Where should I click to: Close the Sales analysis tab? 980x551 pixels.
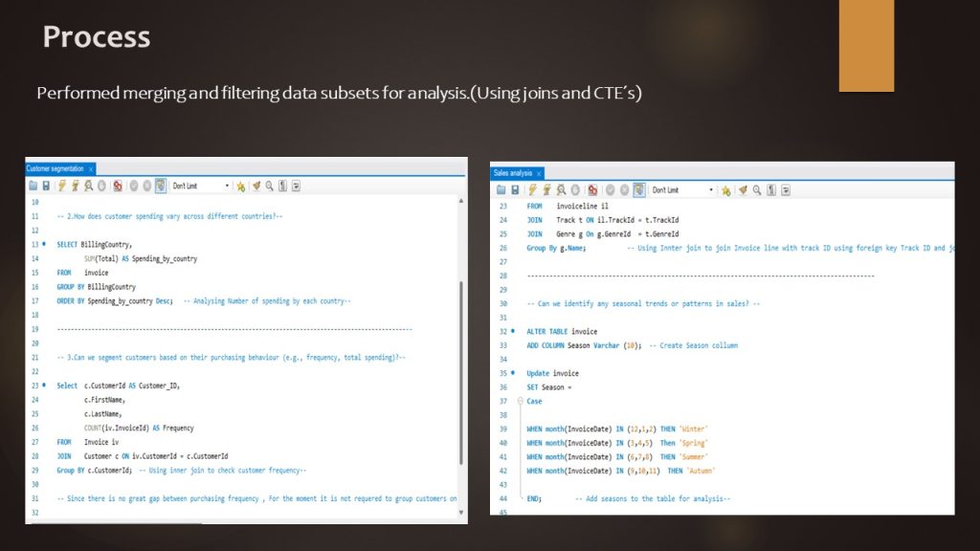[x=539, y=173]
